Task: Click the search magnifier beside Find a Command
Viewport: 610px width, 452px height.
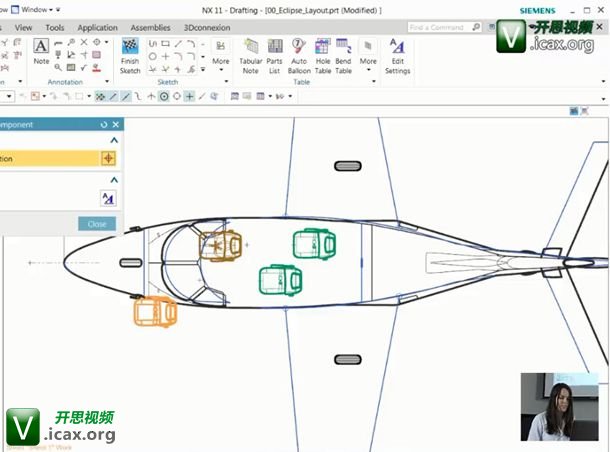Action: [x=476, y=27]
